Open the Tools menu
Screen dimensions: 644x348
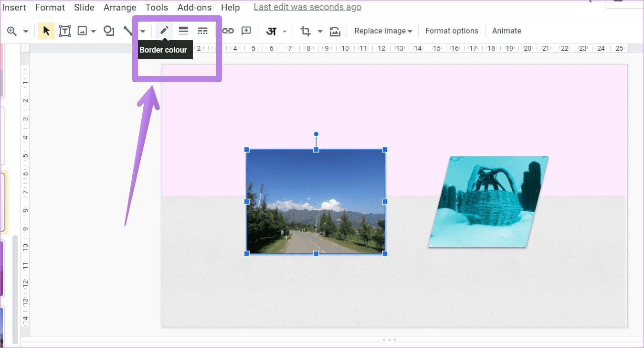[x=157, y=7]
